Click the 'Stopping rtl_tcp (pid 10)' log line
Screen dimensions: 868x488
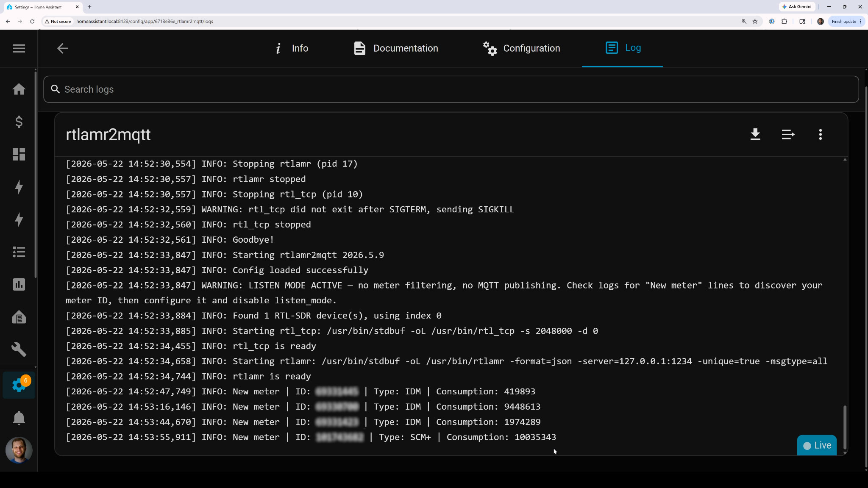click(x=214, y=194)
